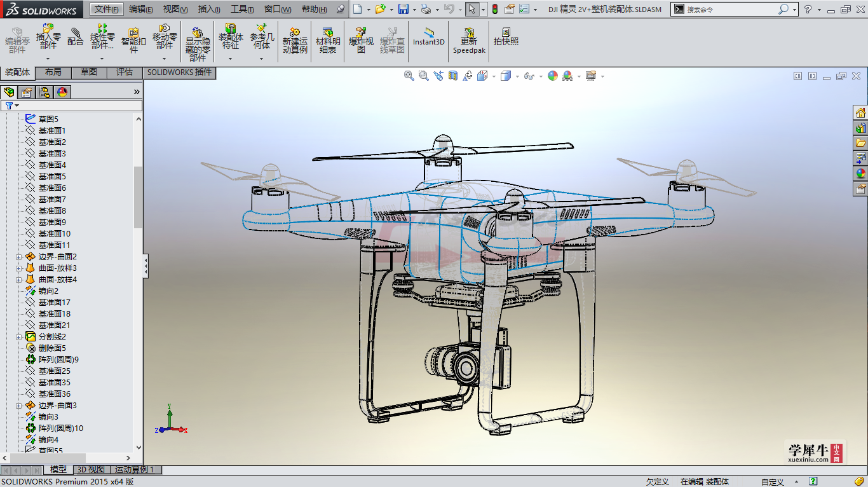Viewport: 868px width, 487px height.
Task: Open tree filter funnel dropdown
Action: click(11, 106)
